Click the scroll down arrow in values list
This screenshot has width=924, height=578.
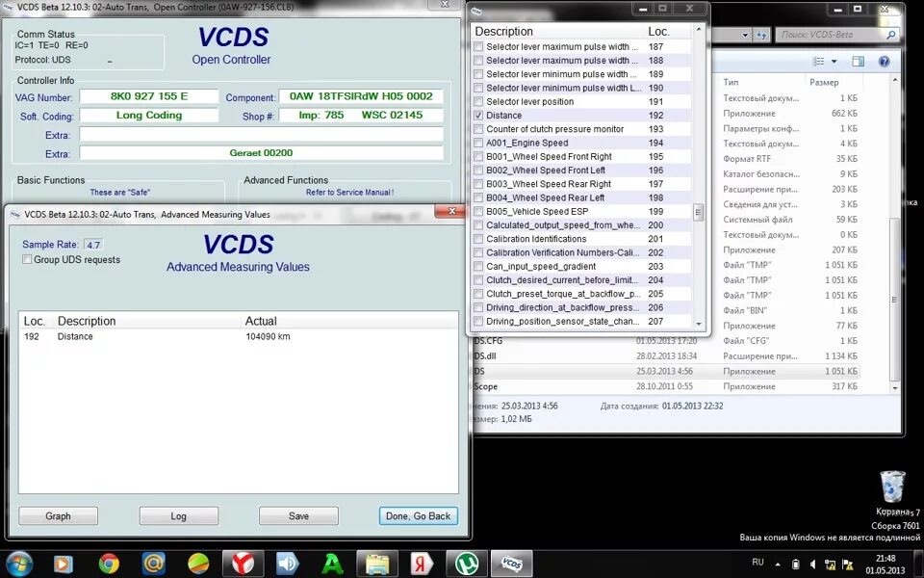[x=699, y=324]
